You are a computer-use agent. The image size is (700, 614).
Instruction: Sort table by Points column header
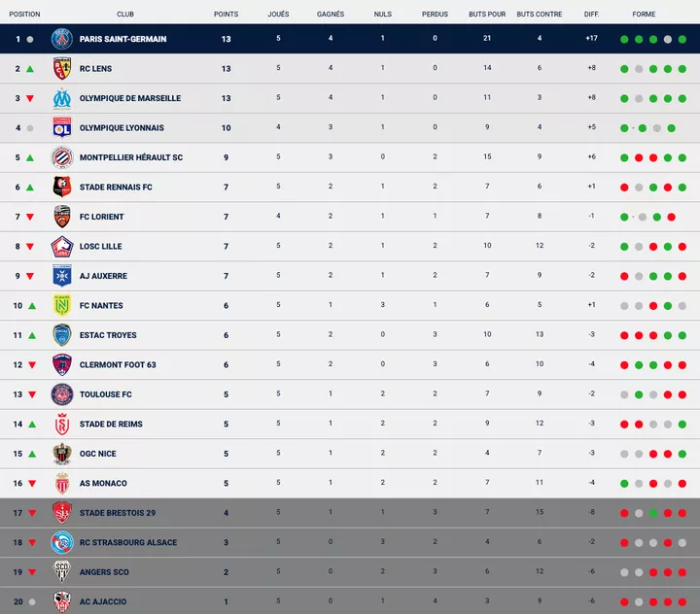pos(226,15)
